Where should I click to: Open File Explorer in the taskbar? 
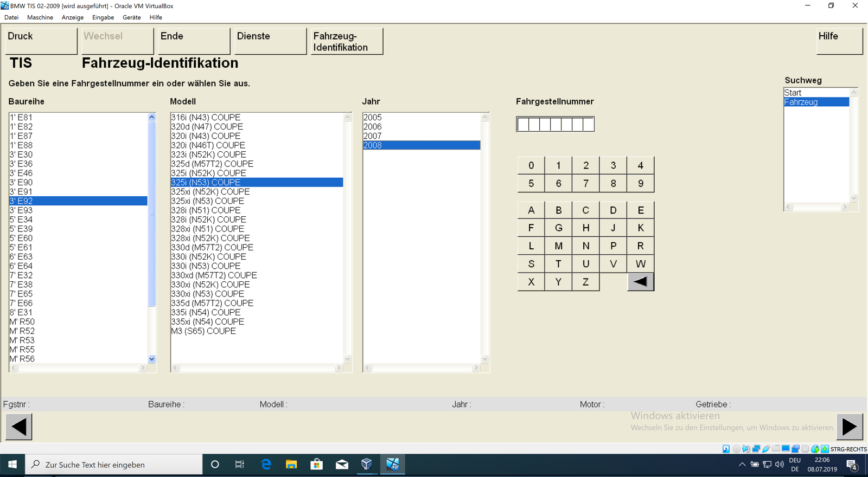coord(291,465)
